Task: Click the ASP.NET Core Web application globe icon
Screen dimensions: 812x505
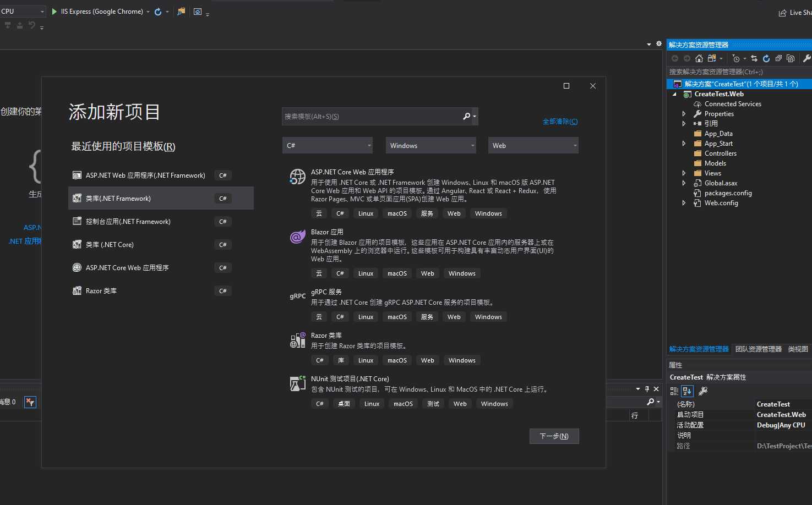Action: 298,177
